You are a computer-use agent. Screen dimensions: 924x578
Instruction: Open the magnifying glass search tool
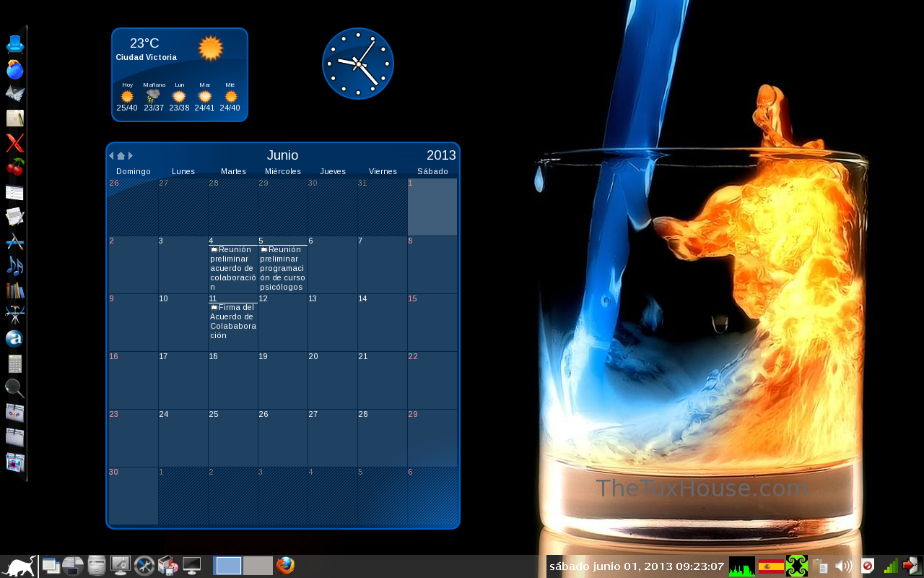15,388
